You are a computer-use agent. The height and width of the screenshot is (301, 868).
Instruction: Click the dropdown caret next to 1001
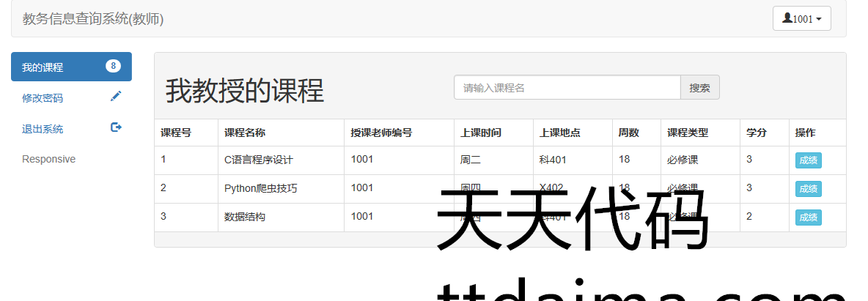point(818,19)
